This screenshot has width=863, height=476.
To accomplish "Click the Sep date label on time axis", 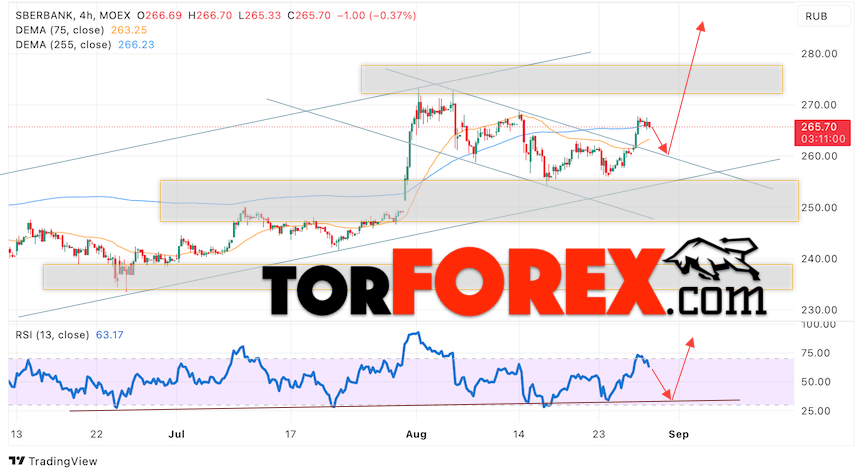I will pos(679,434).
